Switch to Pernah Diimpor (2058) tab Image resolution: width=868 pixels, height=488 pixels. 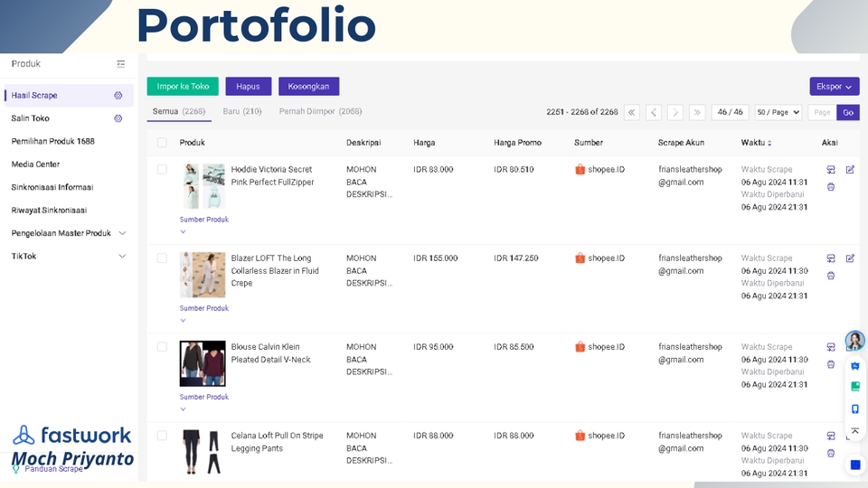click(320, 111)
